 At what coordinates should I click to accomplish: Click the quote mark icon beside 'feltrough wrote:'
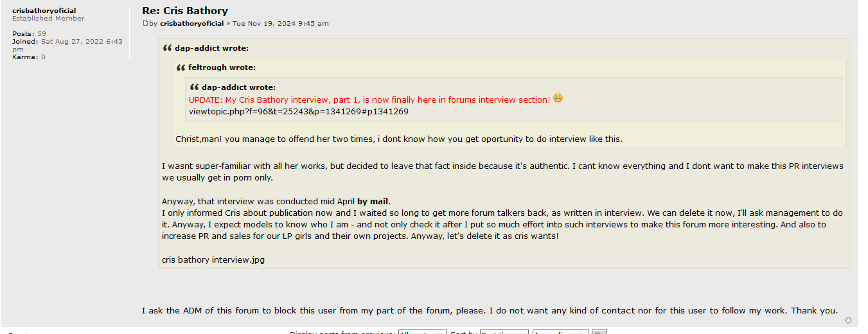(x=181, y=67)
